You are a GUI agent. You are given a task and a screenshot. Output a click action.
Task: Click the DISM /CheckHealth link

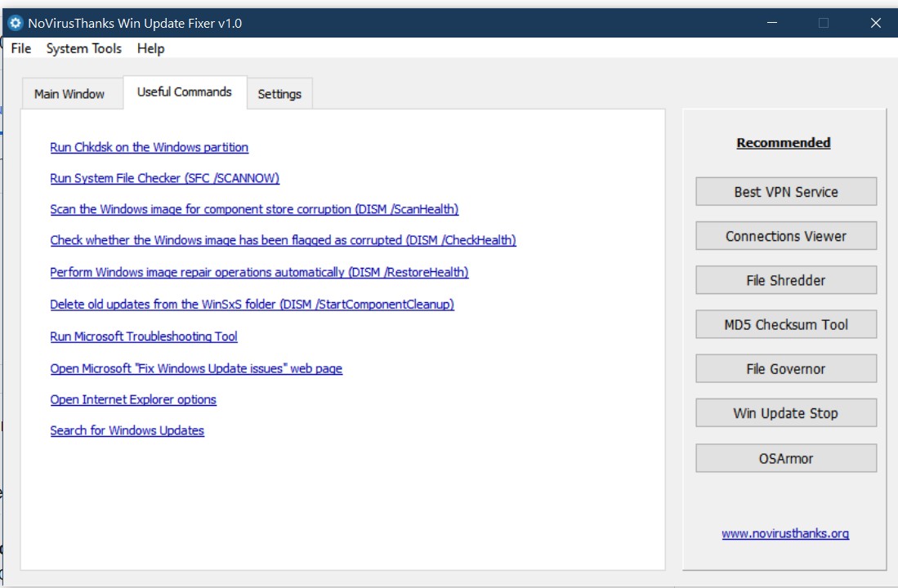283,240
